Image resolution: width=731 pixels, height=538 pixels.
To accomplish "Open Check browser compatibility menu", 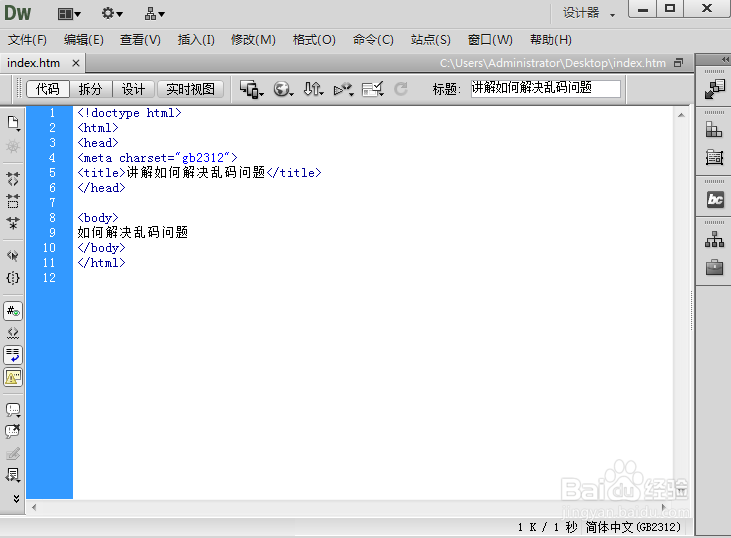I will 373,89.
